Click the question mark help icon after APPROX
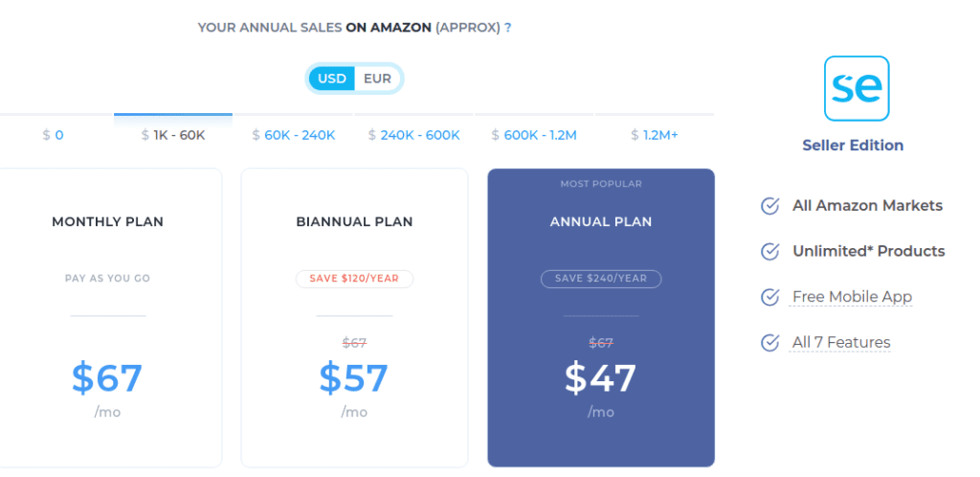Image resolution: width=980 pixels, height=477 pixels. tap(508, 28)
